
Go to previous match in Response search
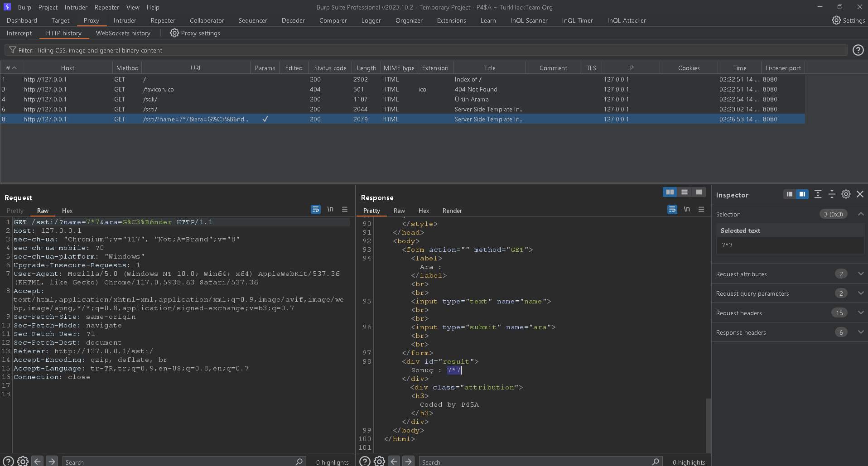click(x=394, y=461)
